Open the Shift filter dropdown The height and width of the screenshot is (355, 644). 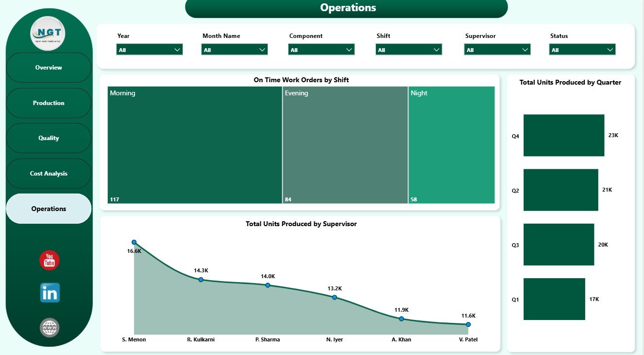click(409, 50)
